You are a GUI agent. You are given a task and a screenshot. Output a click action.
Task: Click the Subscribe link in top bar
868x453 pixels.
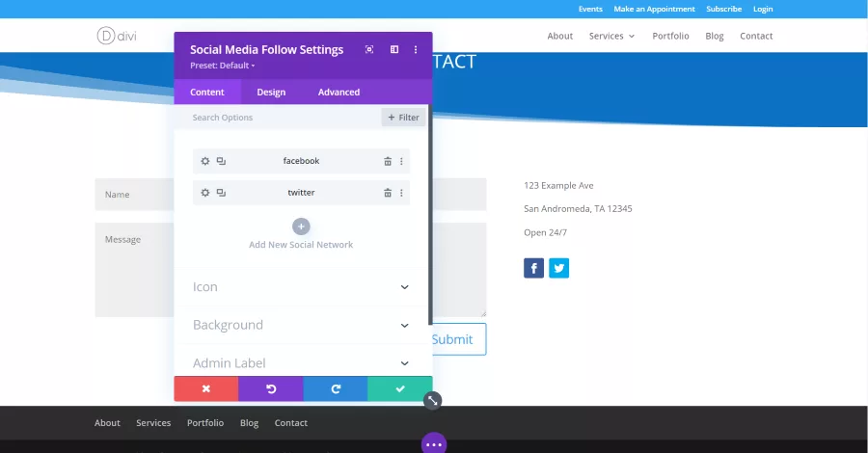723,9
